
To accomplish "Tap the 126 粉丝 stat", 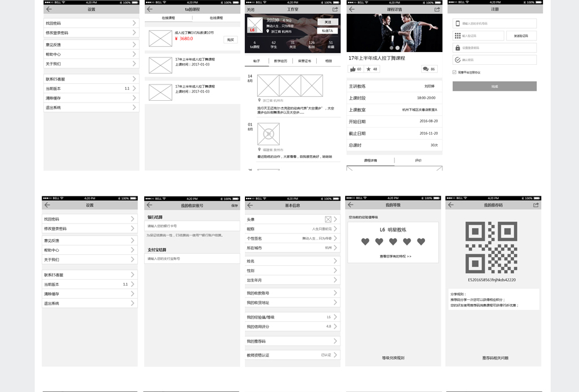I will click(x=312, y=45).
